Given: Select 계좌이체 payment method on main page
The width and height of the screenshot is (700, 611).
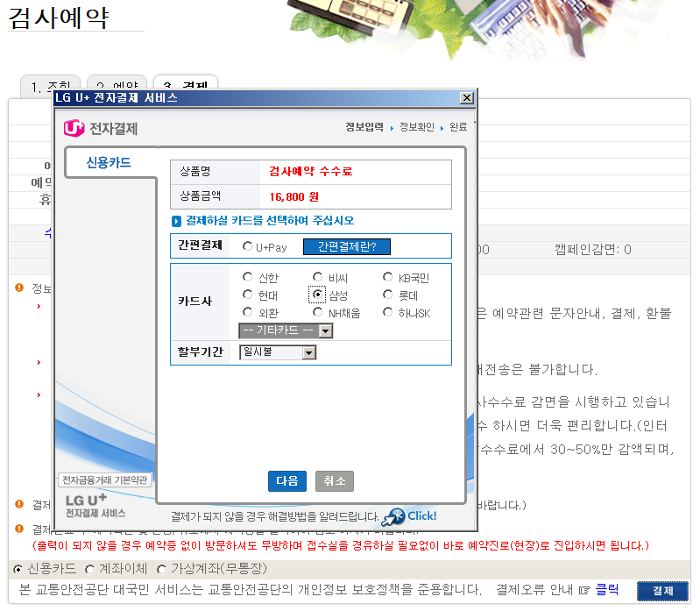Looking at the screenshot, I should tap(89, 569).
